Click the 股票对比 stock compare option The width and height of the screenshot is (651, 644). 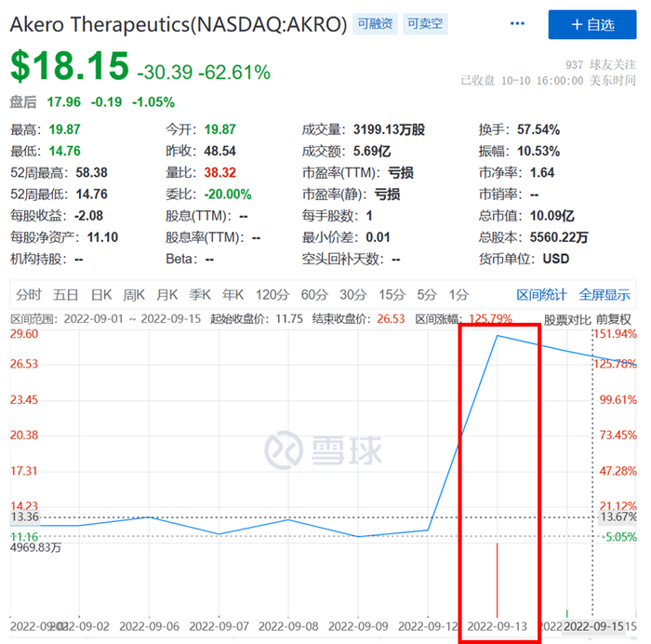point(567,319)
